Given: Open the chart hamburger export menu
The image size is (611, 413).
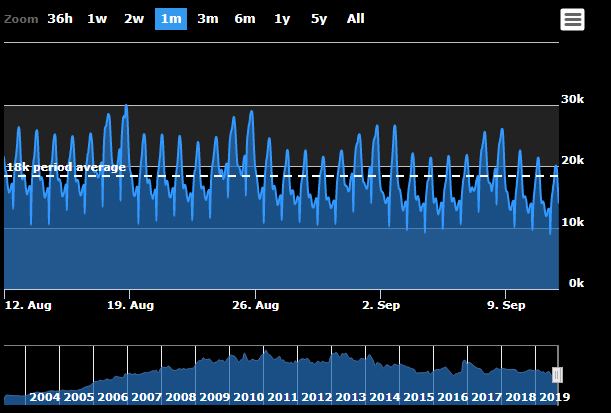Looking at the screenshot, I should pos(572,19).
